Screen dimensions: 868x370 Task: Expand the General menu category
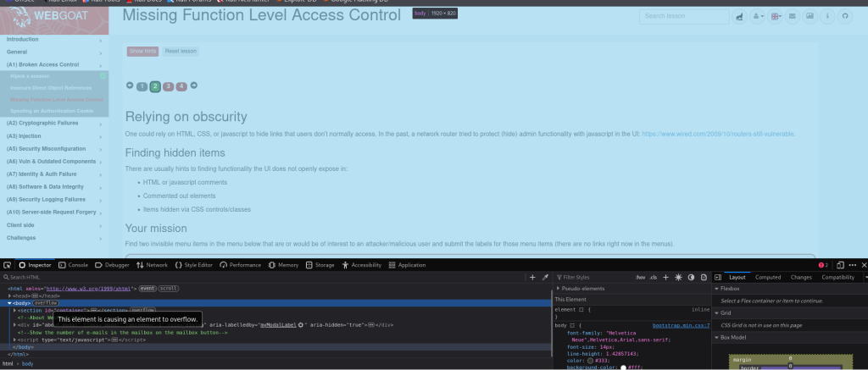[x=54, y=52]
